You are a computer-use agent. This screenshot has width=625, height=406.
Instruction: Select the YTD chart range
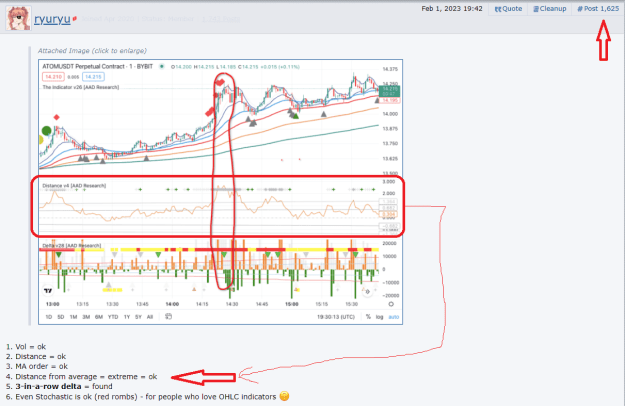(113, 317)
